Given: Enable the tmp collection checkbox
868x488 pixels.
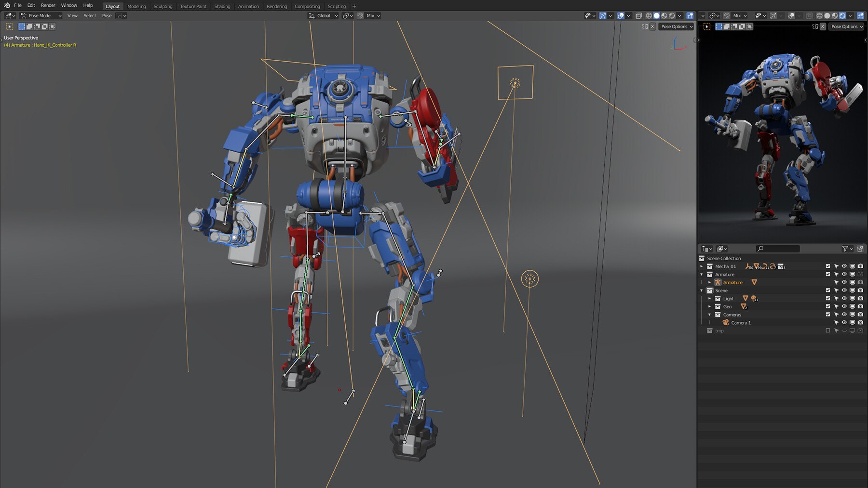Looking at the screenshot, I should (x=827, y=331).
